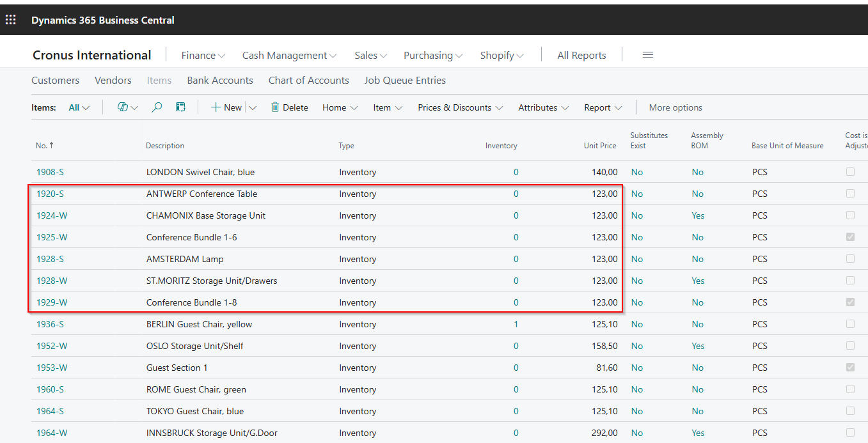Click Unit Price column header
Screen dimensions: 868x443
tap(600, 146)
